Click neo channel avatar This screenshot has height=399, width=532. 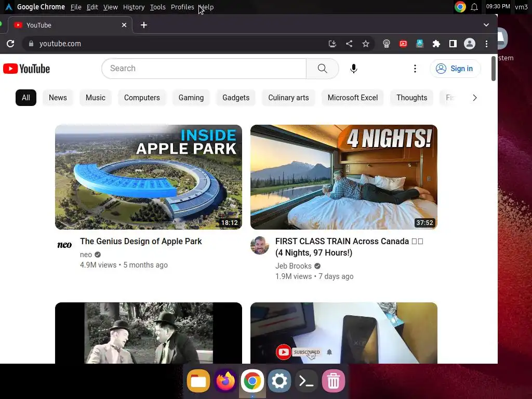(x=64, y=245)
